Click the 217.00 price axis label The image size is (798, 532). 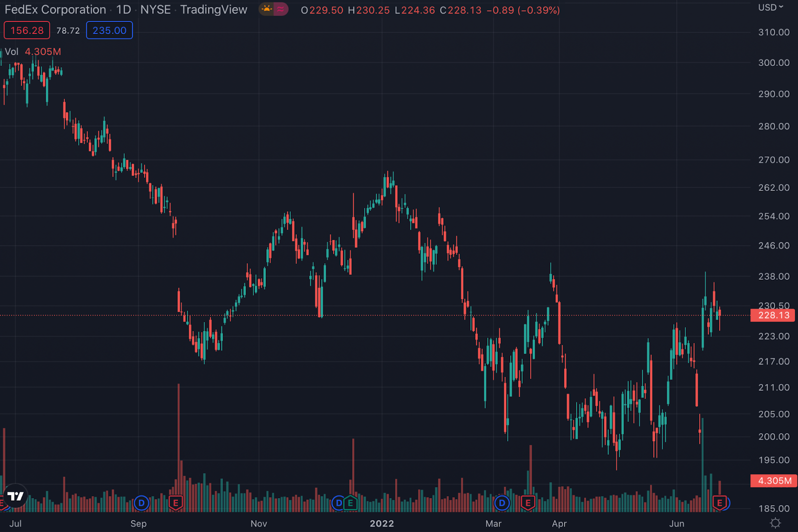pos(774,362)
